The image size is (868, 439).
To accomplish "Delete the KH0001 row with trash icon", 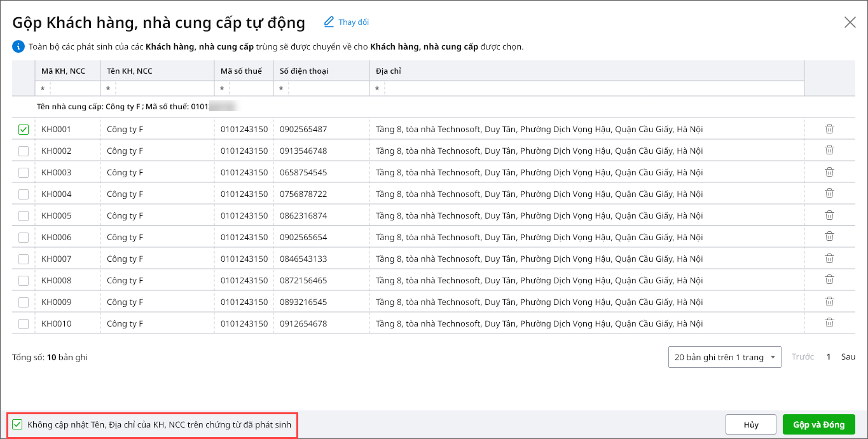I will pos(829,129).
